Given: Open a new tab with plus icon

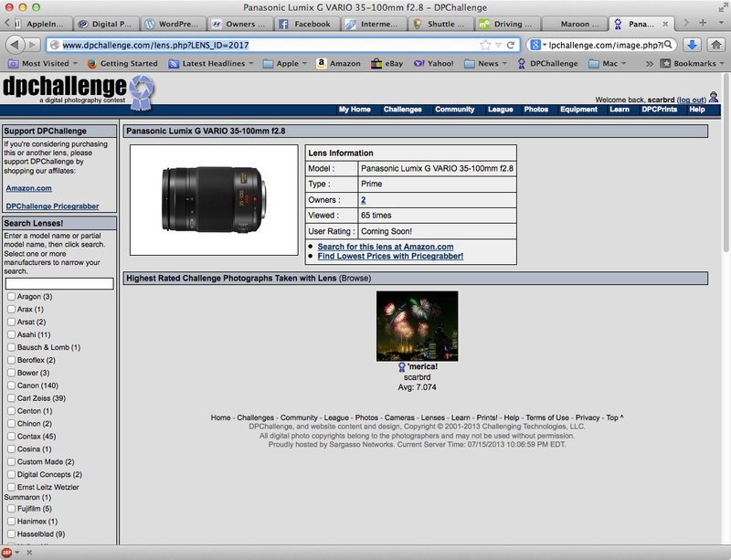Looking at the screenshot, I should click(x=703, y=22).
